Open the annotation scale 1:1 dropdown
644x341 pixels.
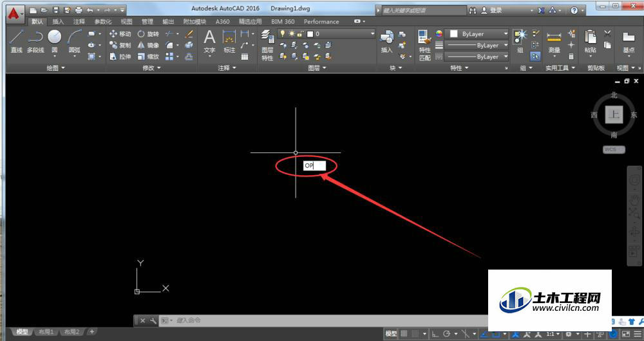[552, 334]
